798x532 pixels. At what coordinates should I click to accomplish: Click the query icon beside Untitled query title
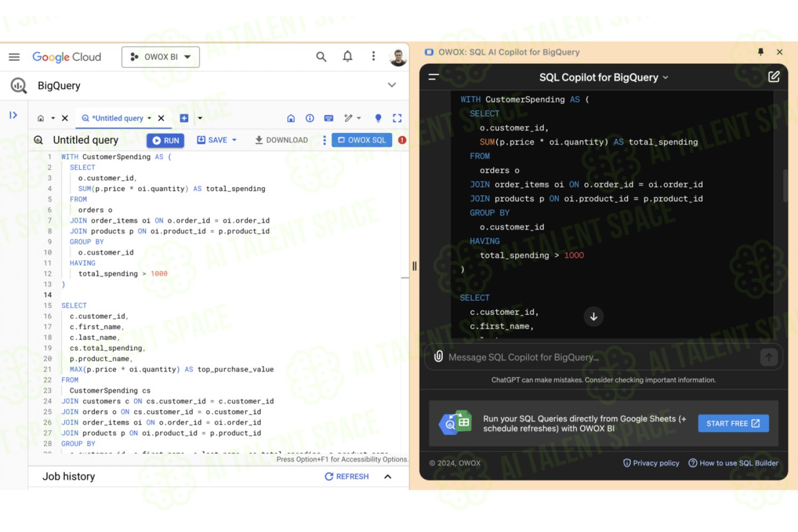(38, 140)
